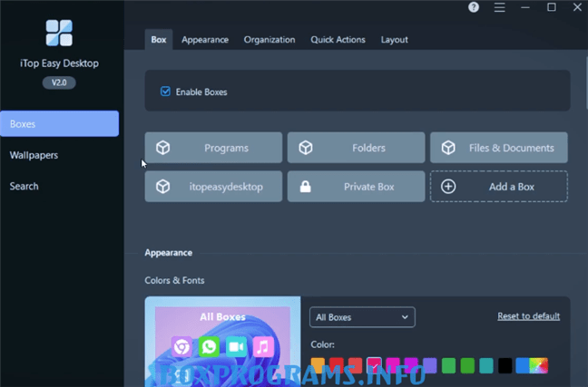Click the WhatsApp icon in the preview

pyautogui.click(x=209, y=346)
